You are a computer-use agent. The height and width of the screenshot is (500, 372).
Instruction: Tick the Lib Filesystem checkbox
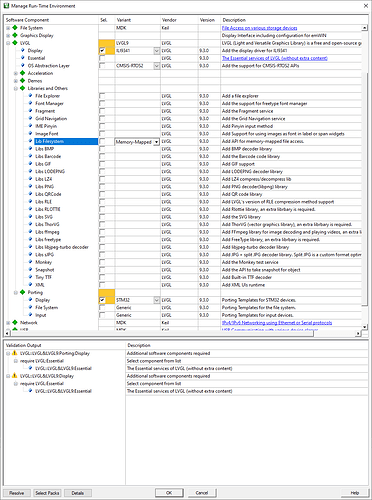(x=102, y=141)
